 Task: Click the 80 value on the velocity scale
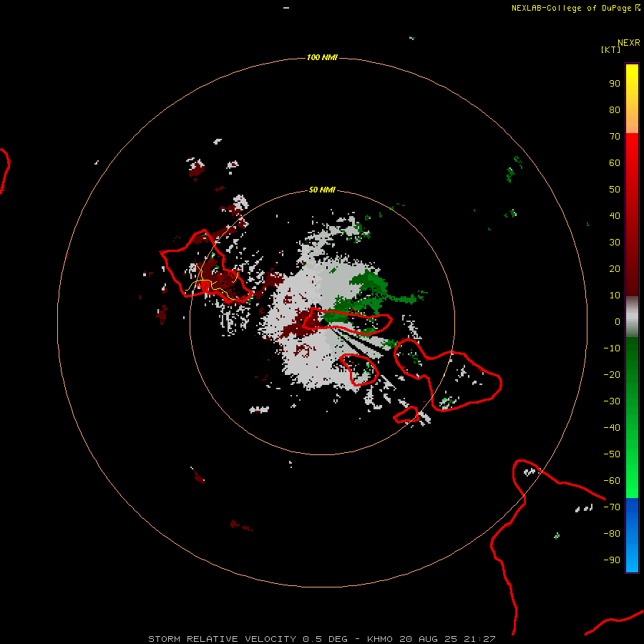pyautogui.click(x=615, y=110)
